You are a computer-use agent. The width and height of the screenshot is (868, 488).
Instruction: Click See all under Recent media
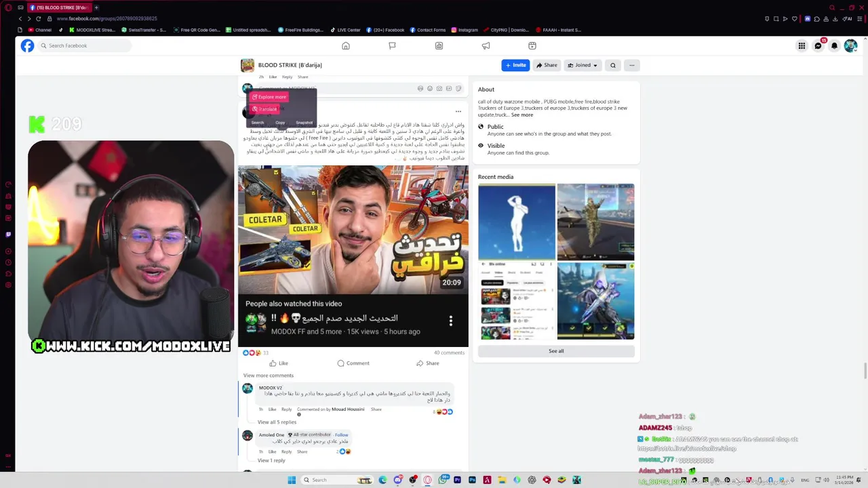click(x=556, y=351)
